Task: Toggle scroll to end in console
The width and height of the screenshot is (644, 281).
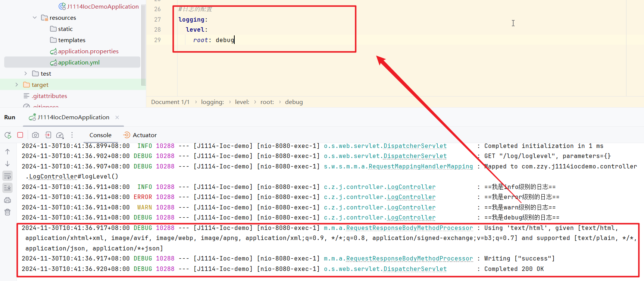Action: click(7, 188)
